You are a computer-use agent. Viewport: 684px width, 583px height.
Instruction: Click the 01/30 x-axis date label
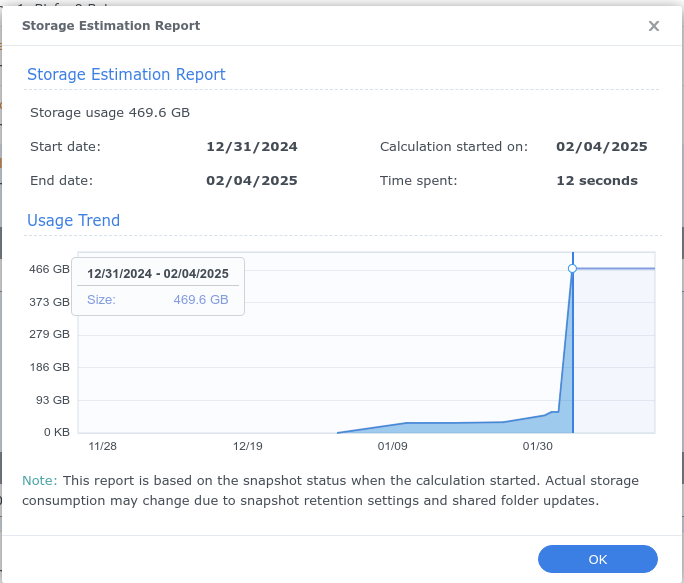[x=537, y=446]
